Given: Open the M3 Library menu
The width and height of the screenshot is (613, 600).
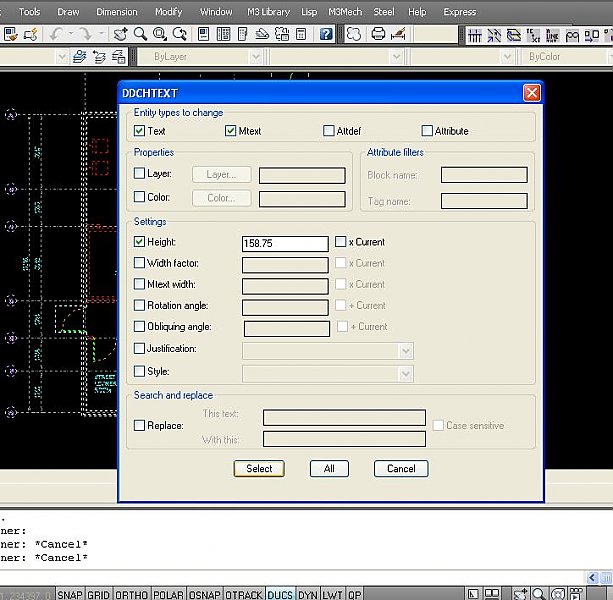Looking at the screenshot, I should (x=267, y=12).
